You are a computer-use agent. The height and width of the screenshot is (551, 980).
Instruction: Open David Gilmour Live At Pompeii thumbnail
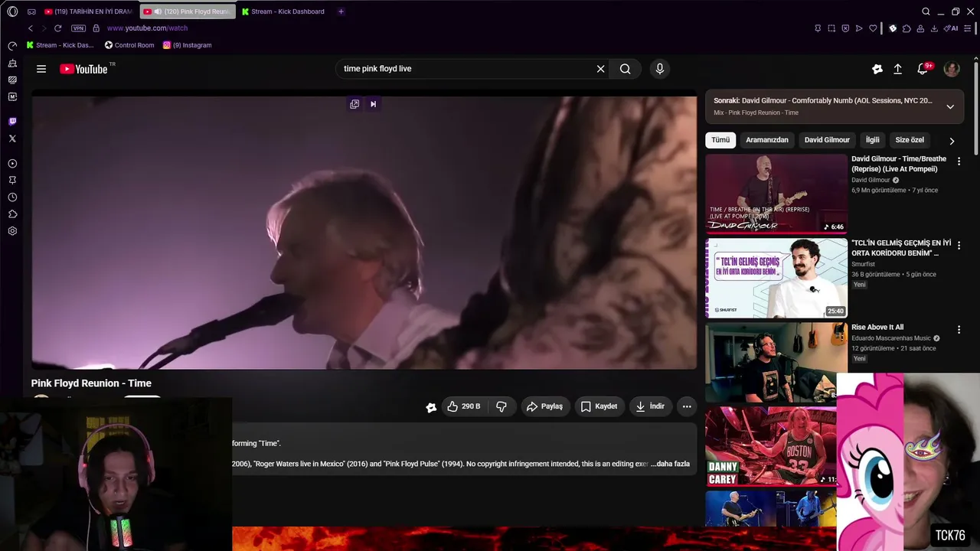pos(776,194)
